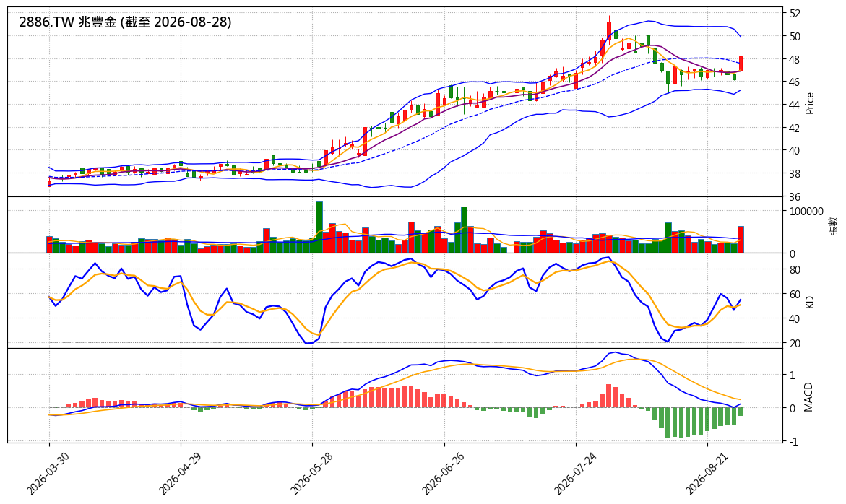846x504 pixels.
Task: Click the tallest red MACD histogram bar after 2026-07-24
Action: coord(608,396)
